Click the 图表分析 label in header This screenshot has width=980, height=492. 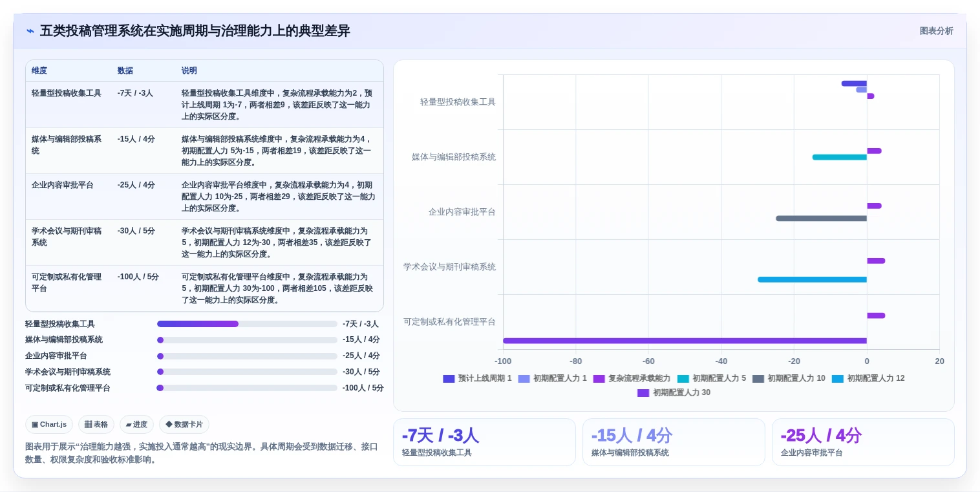936,31
